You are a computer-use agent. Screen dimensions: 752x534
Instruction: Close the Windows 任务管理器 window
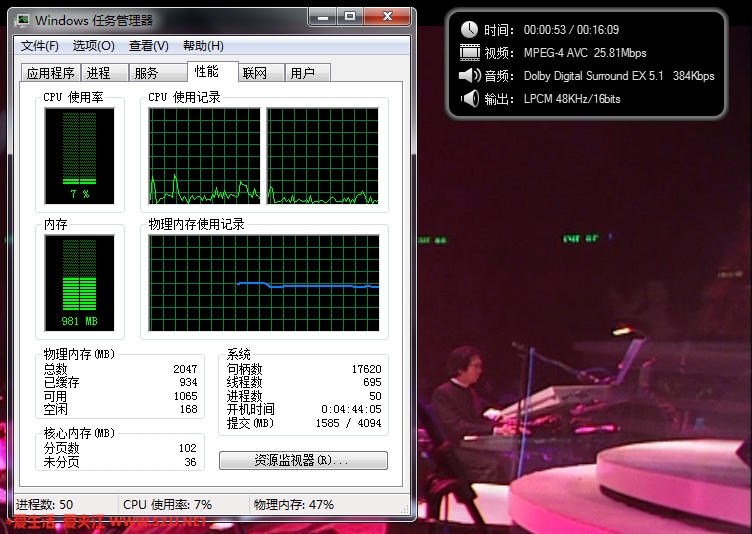pos(388,17)
